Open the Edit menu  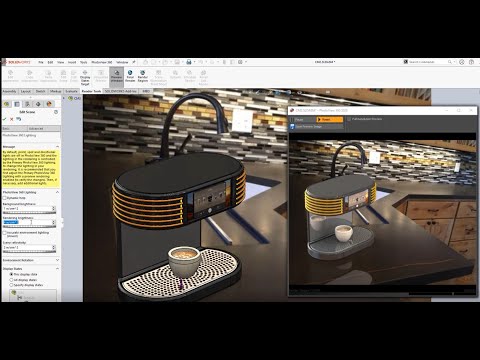point(50,62)
